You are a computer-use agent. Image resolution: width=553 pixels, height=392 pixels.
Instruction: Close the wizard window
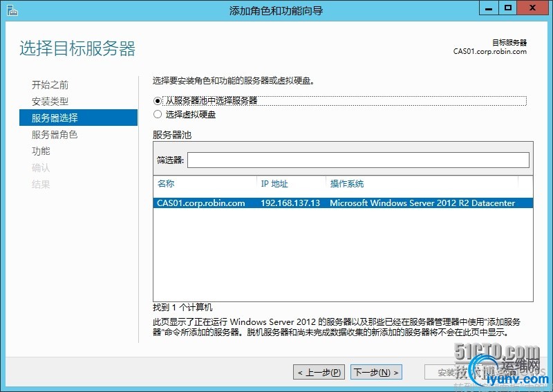point(532,8)
